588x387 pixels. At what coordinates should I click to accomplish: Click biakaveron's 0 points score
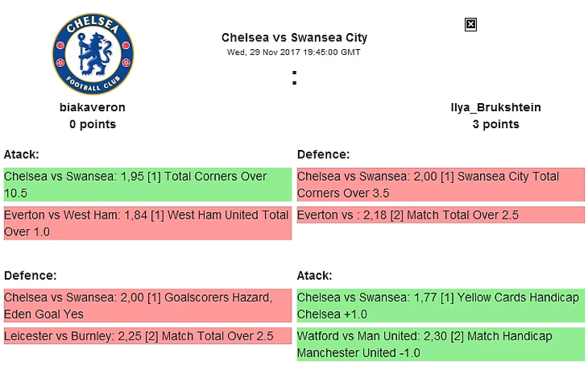point(93,124)
